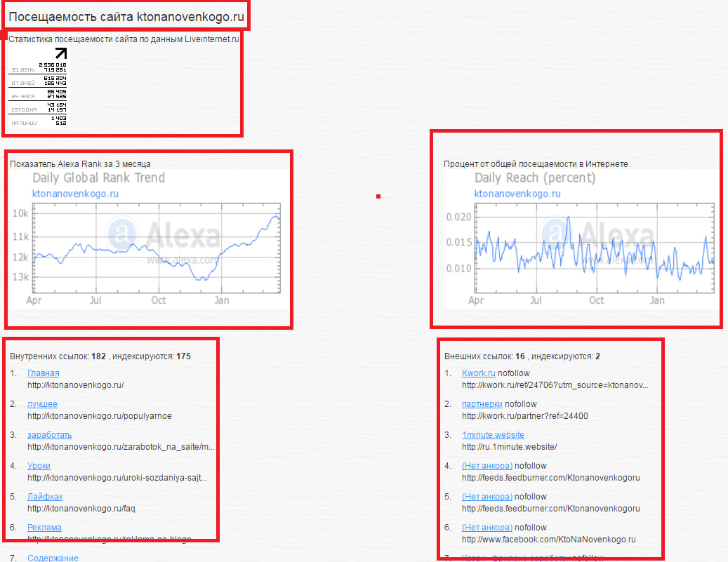Viewport: 728px width, 562px height.
Task: Open the Kwork.ru external link
Action: [x=479, y=373]
